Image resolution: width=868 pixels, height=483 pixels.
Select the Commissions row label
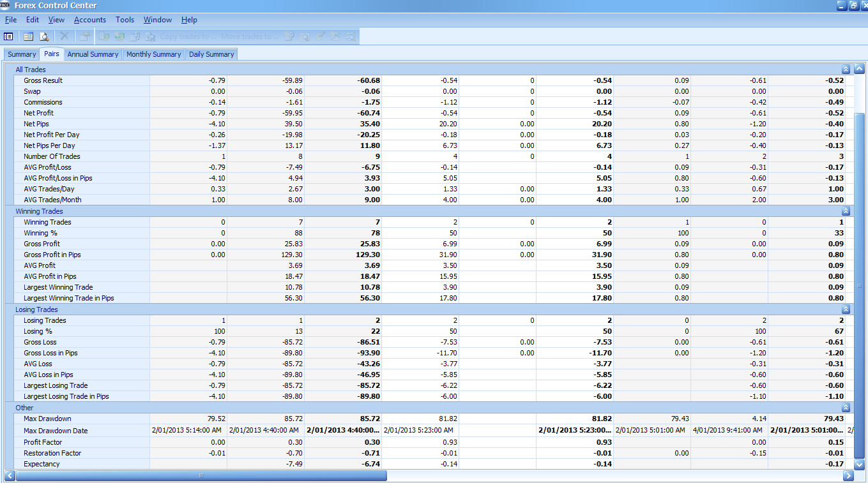pyautogui.click(x=43, y=102)
